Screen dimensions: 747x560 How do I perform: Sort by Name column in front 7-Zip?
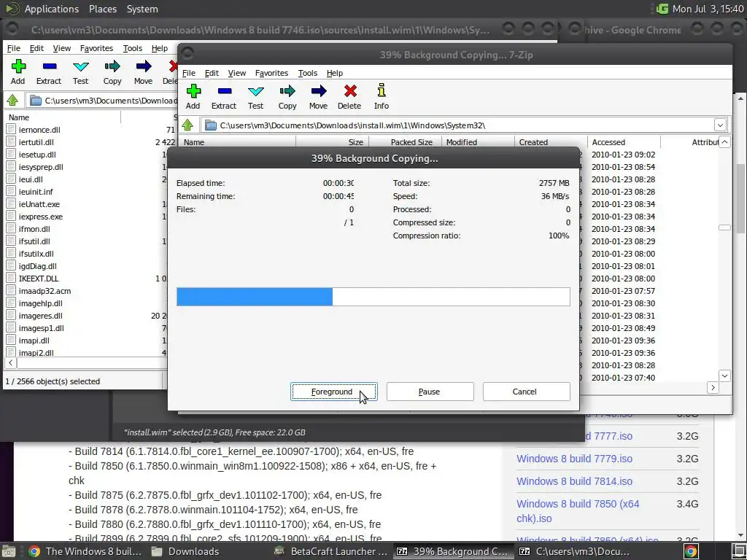point(237,142)
